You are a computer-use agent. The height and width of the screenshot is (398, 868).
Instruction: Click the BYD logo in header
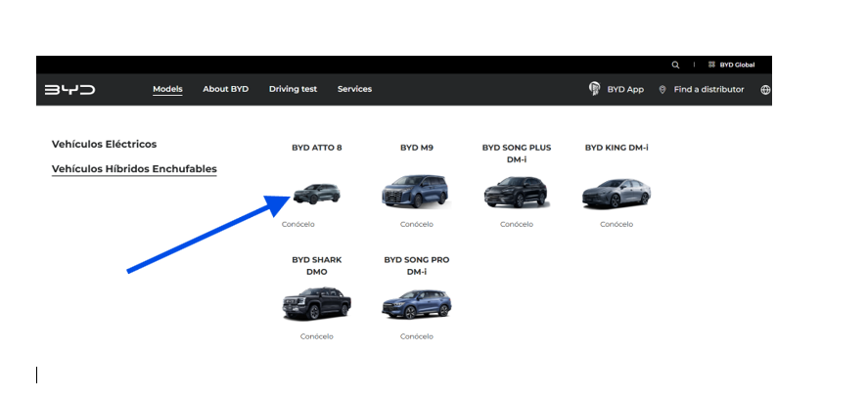[69, 89]
